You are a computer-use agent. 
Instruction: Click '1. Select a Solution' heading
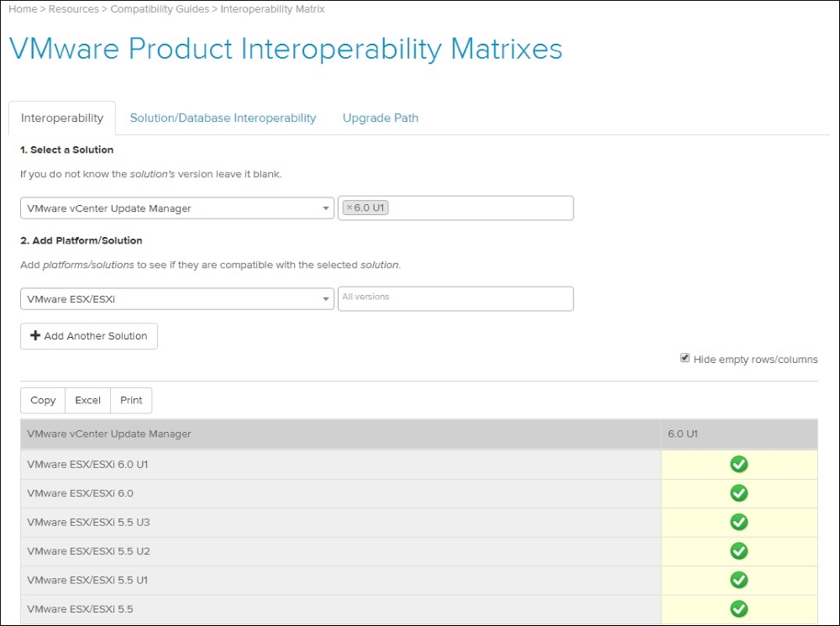(67, 150)
